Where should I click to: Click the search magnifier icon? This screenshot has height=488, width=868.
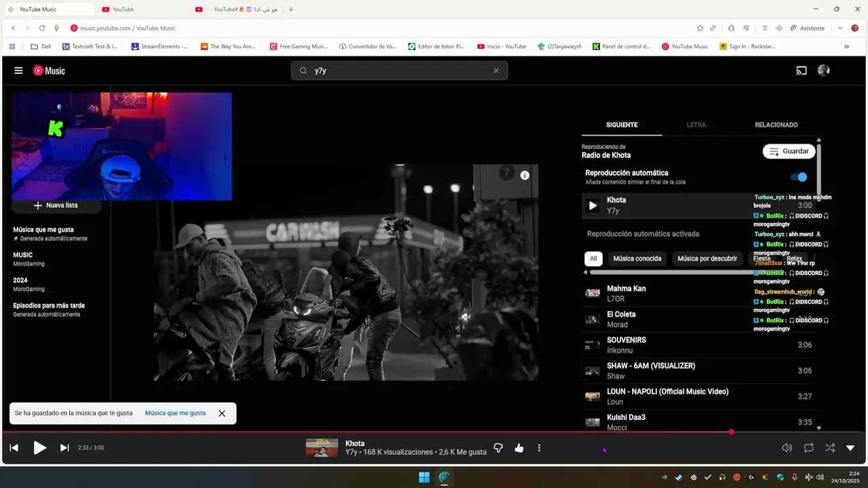point(303,70)
